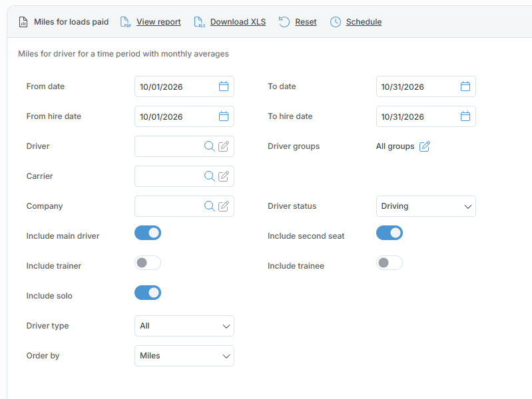Viewport: 532px width, 399px height.
Task: Click the To date input field
Action: tap(426, 86)
